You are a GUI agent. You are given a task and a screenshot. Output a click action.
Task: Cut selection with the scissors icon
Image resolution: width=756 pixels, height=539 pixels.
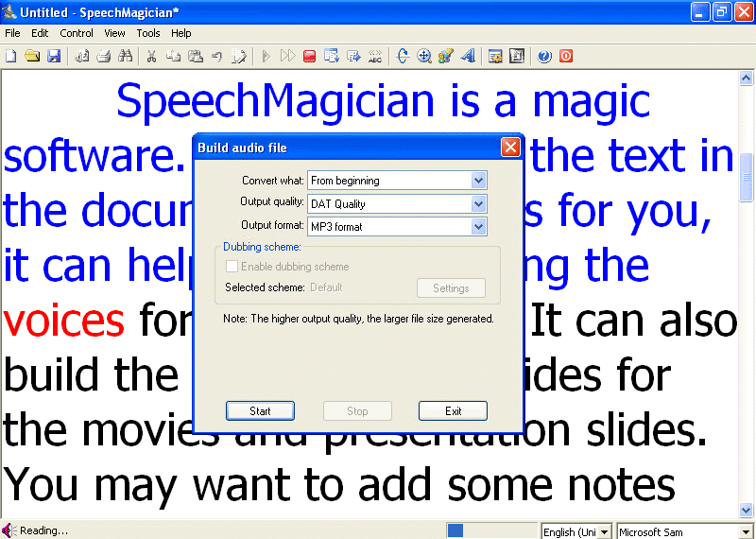[x=151, y=56]
